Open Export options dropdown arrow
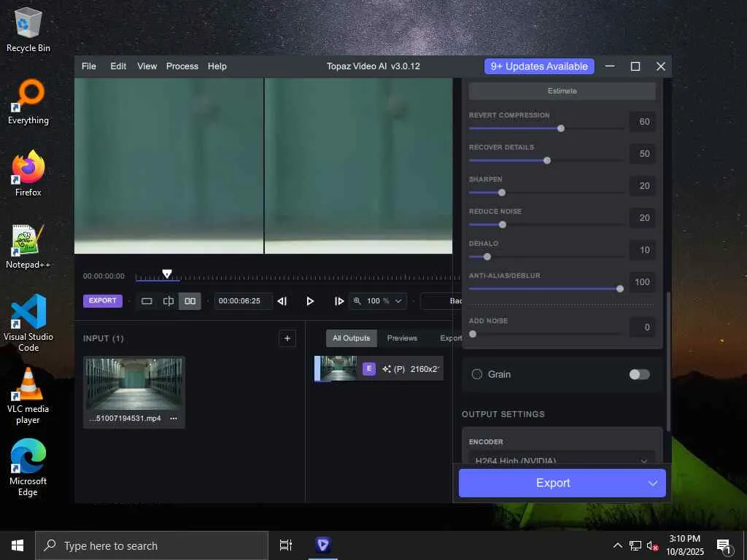This screenshot has width=747, height=560. 653,483
